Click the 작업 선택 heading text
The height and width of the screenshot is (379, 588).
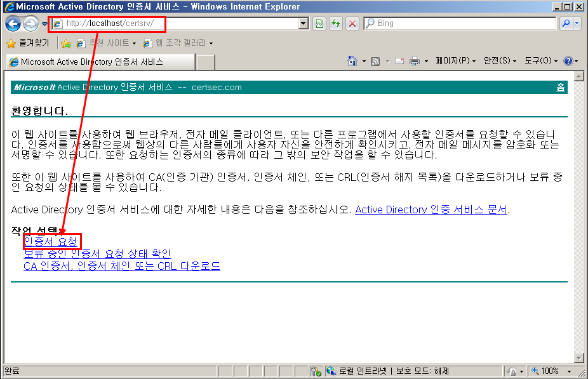(36, 230)
